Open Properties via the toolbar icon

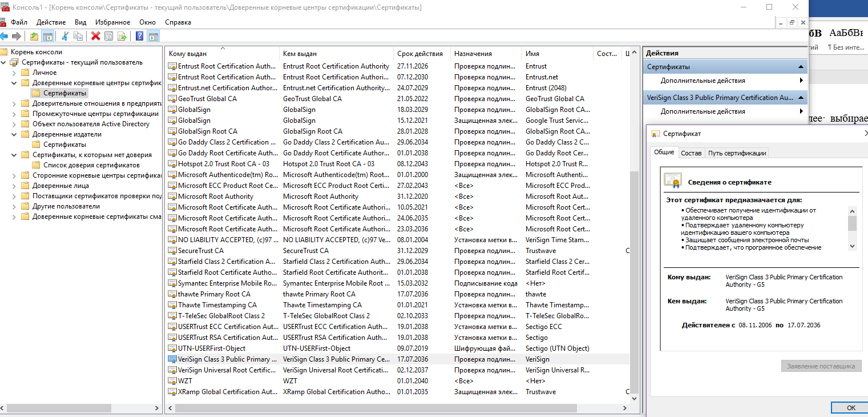[x=108, y=36]
